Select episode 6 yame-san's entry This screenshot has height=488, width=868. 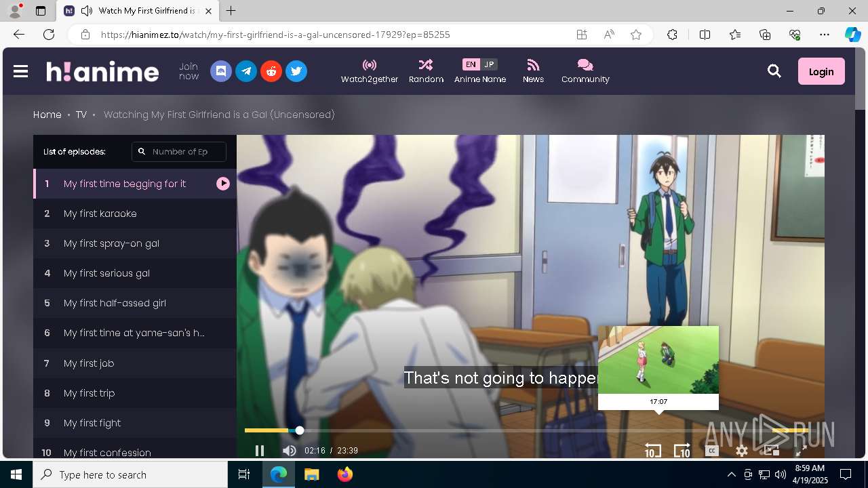[x=135, y=333]
